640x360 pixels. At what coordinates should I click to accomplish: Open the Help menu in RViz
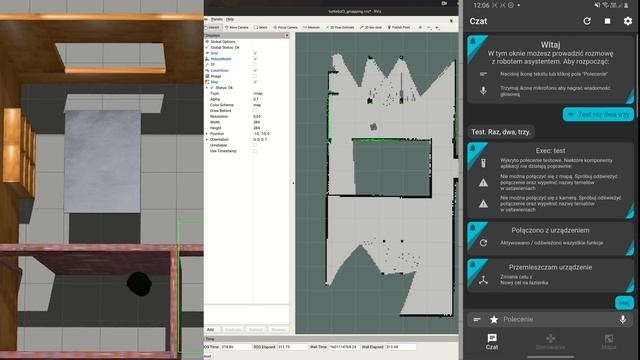[x=230, y=19]
